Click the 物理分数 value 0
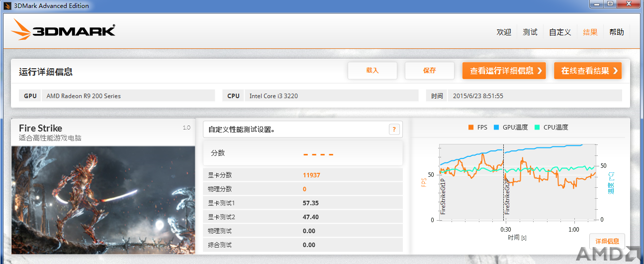Image resolution: width=644 pixels, height=264 pixels. 305,189
